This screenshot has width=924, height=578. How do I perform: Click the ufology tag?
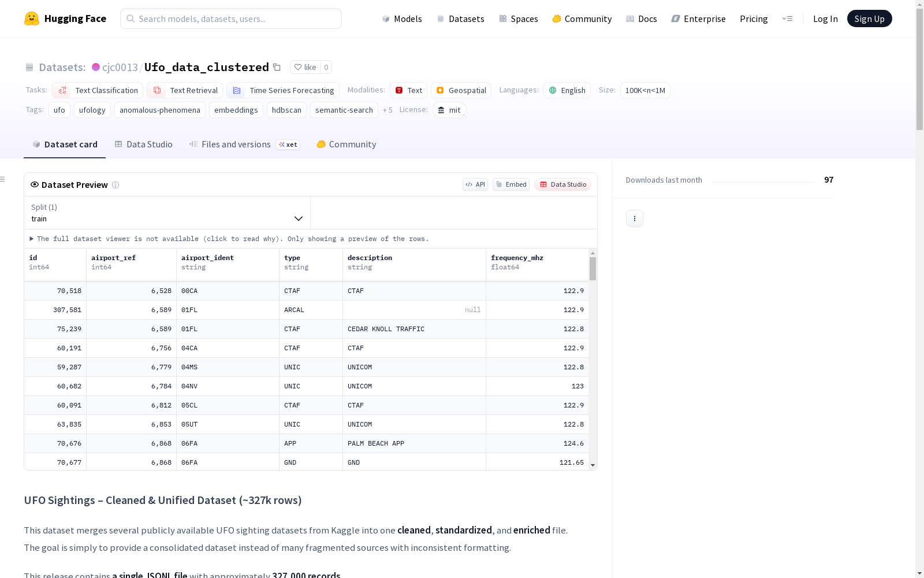(x=92, y=110)
